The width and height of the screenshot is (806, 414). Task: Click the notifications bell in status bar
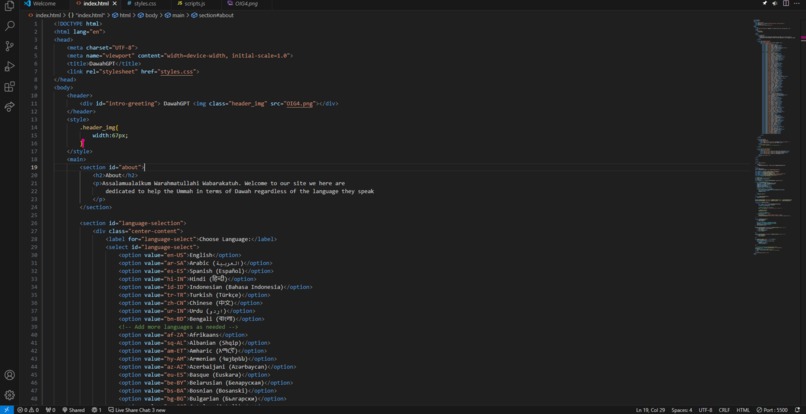click(799, 410)
